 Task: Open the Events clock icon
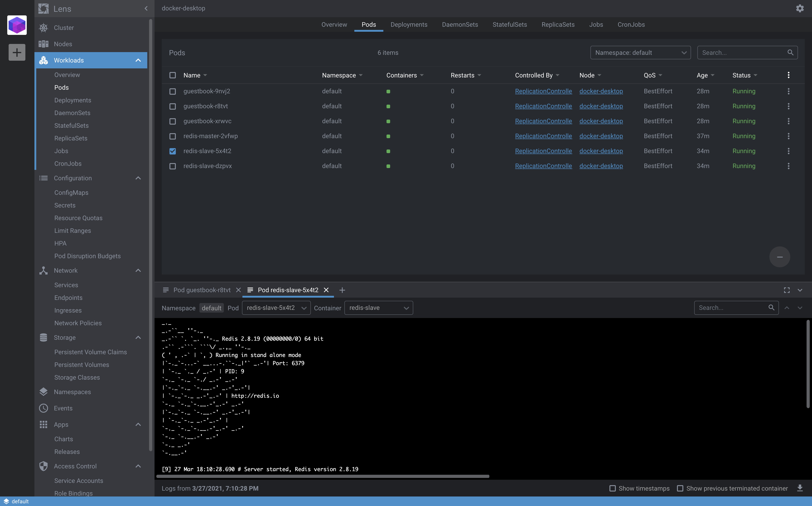point(43,408)
